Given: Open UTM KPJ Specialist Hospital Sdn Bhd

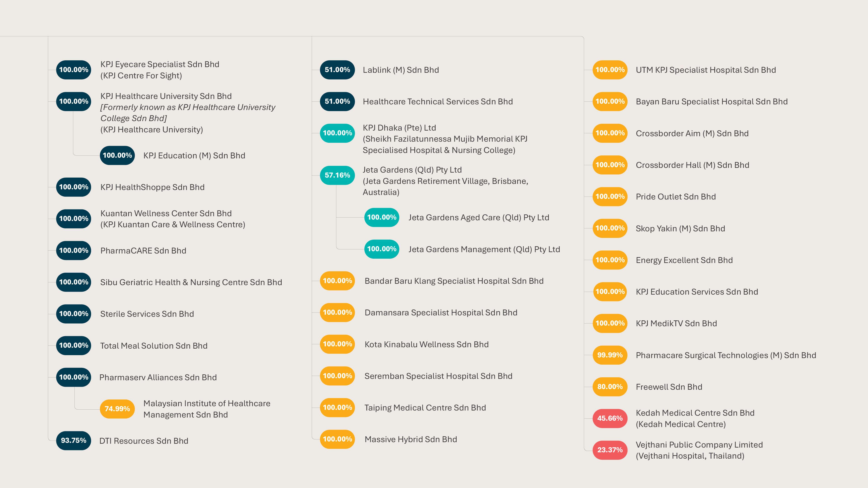Looking at the screenshot, I should [705, 70].
